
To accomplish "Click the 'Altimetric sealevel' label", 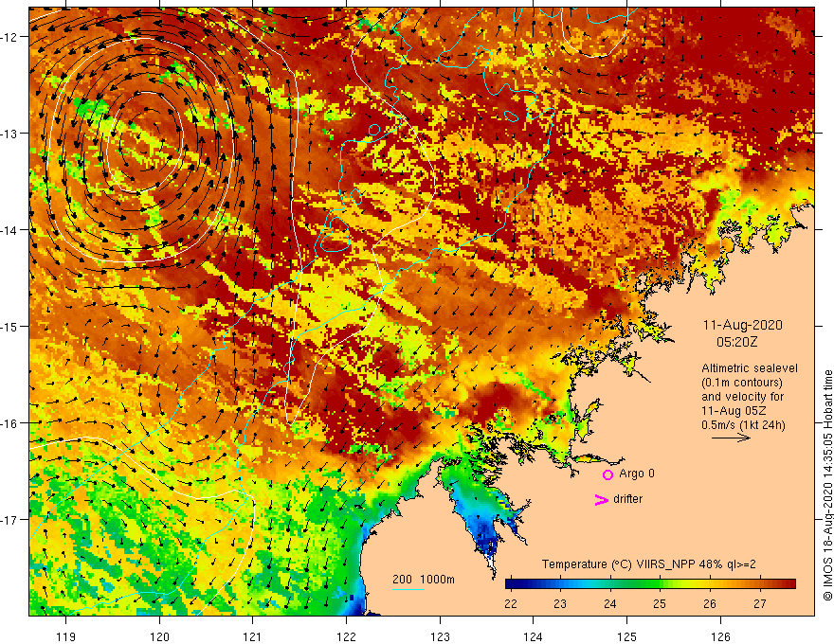I will click(750, 368).
